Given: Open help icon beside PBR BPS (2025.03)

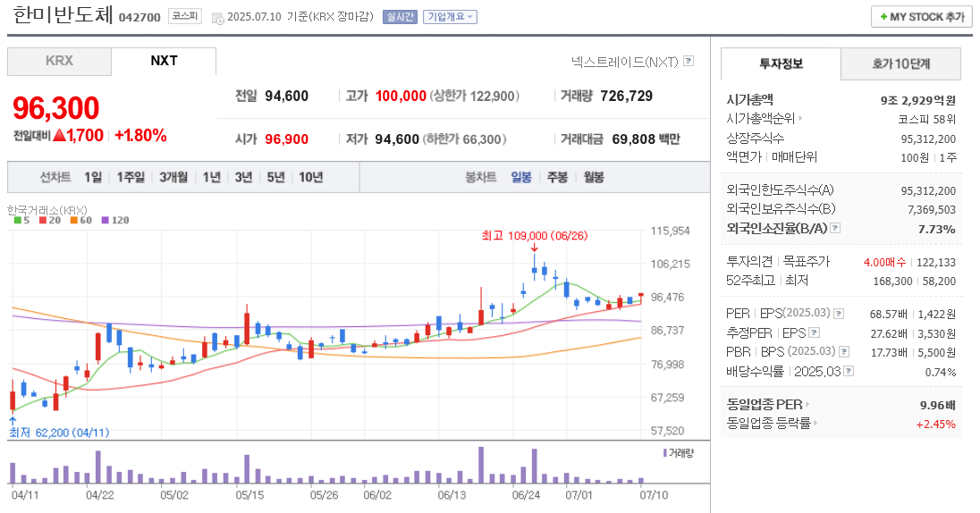Looking at the screenshot, I should pyautogui.click(x=844, y=352).
